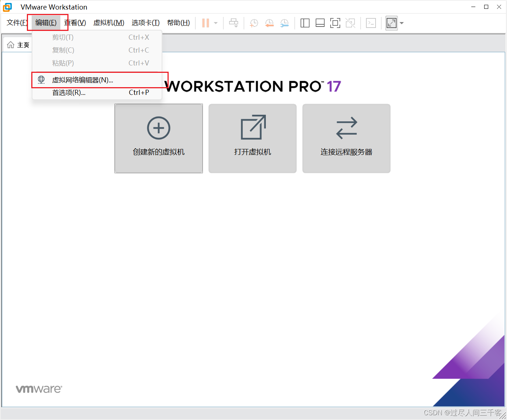Click the full screen mode icon
Viewport: 507px width, 420px height.
(335, 23)
